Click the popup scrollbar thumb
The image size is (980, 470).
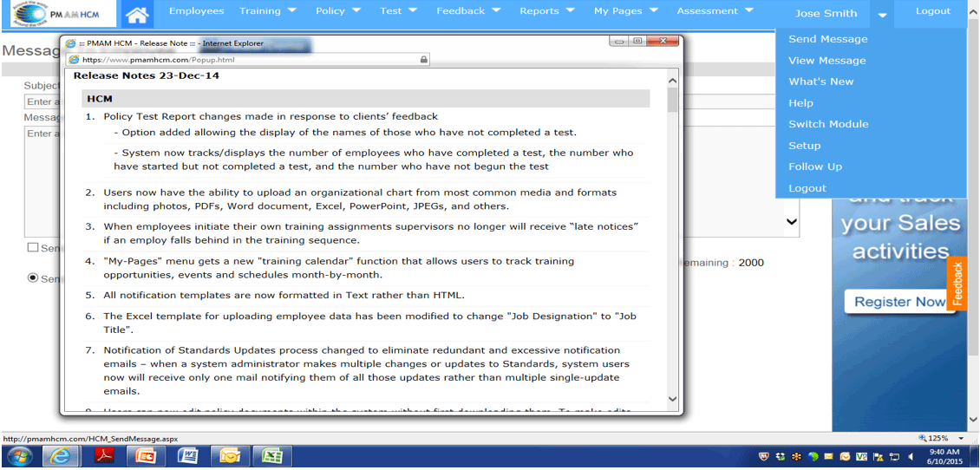(672, 100)
